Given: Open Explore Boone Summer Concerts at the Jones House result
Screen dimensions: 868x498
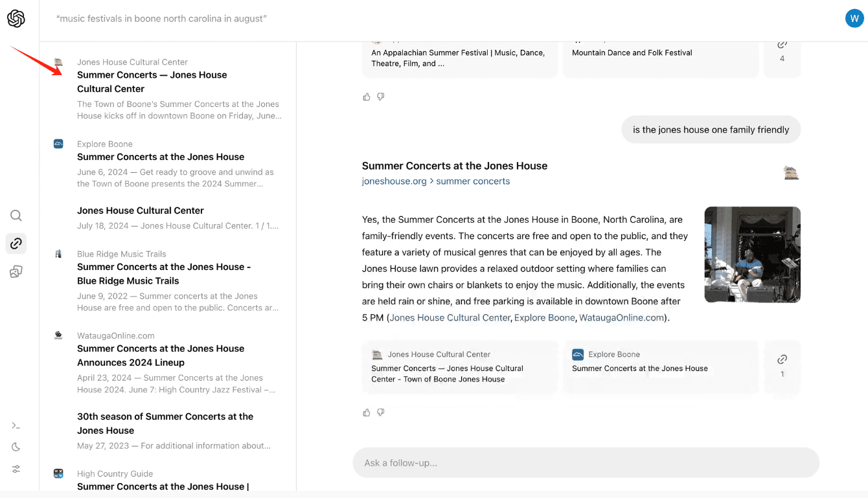Looking at the screenshot, I should pyautogui.click(x=161, y=157).
